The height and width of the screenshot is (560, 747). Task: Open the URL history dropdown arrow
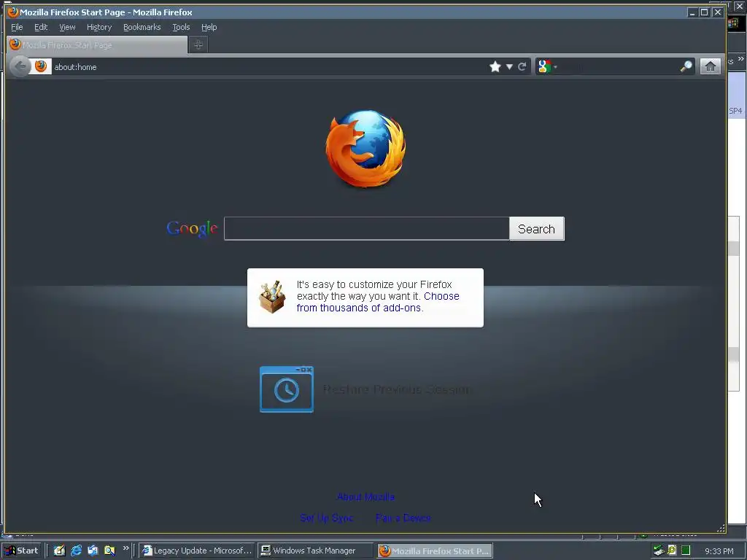pyautogui.click(x=509, y=66)
